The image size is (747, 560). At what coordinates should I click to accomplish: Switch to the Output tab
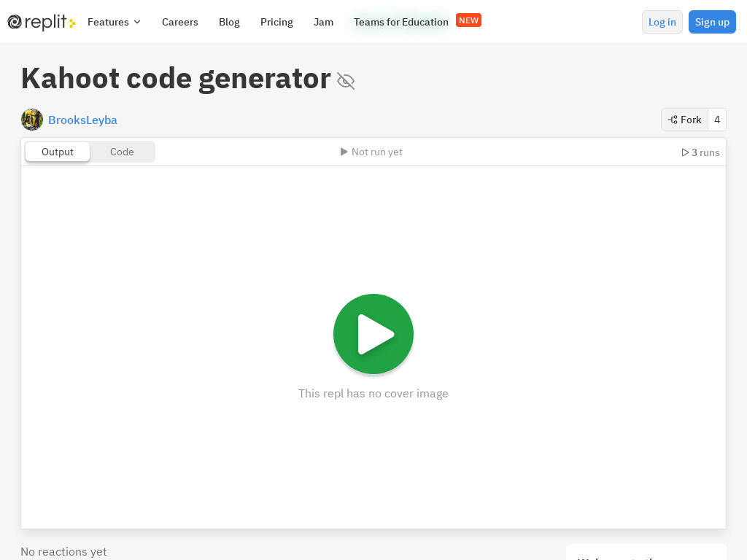coord(57,152)
